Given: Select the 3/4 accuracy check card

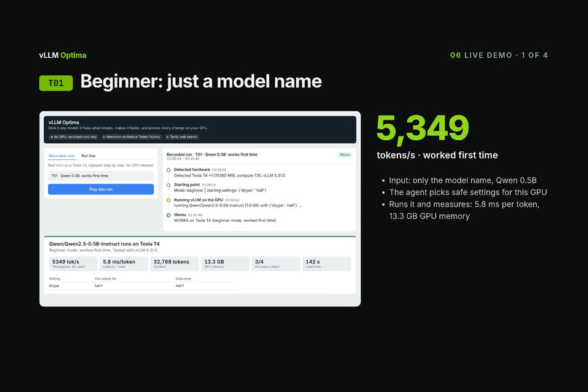Looking at the screenshot, I should (276, 264).
